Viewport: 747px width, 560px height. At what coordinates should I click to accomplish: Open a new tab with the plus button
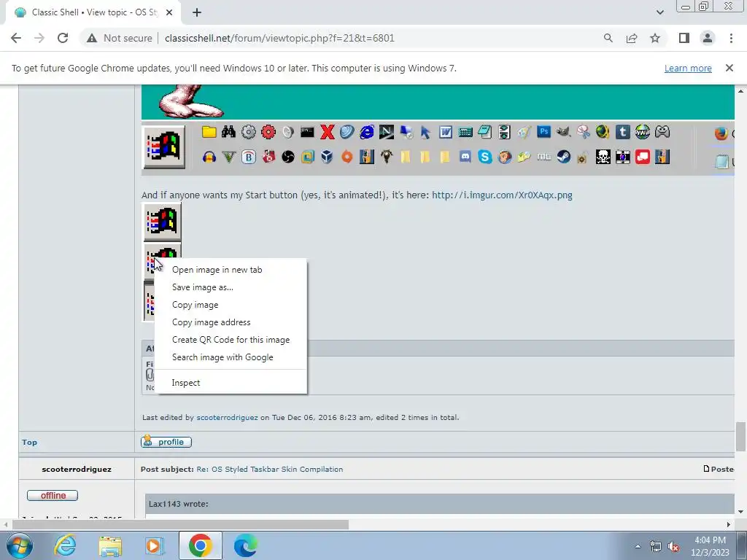point(197,12)
